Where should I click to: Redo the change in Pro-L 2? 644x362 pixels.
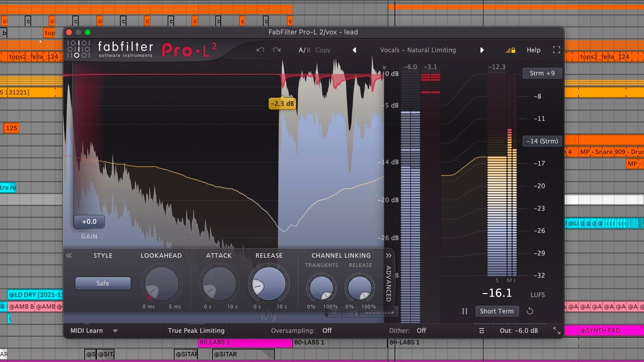coord(277,50)
